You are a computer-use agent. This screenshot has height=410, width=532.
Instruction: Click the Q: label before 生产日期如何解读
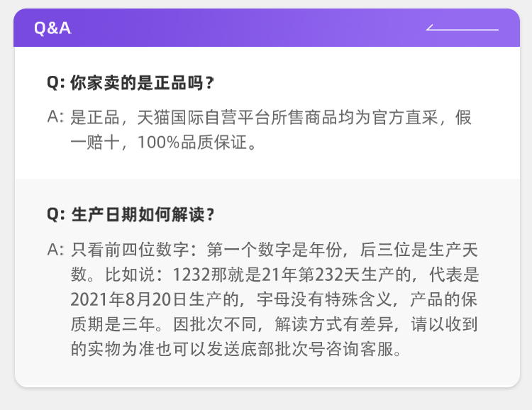[x=56, y=214]
